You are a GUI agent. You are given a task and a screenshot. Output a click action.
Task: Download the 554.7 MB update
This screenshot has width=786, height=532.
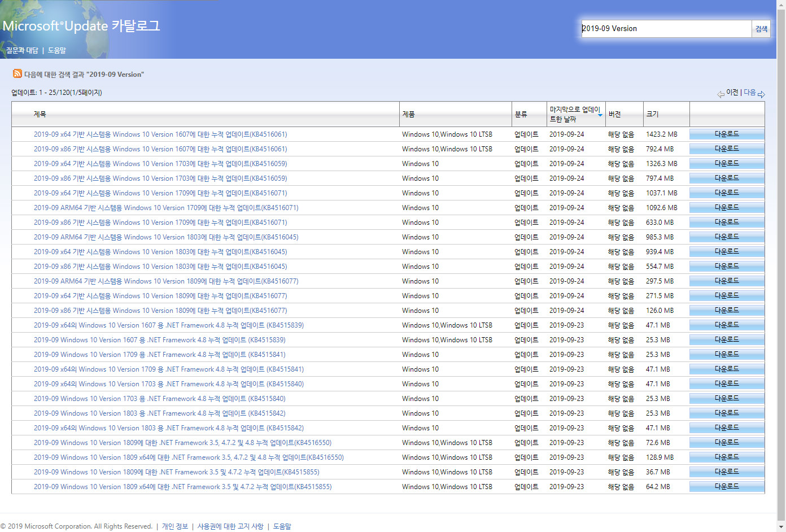point(727,267)
